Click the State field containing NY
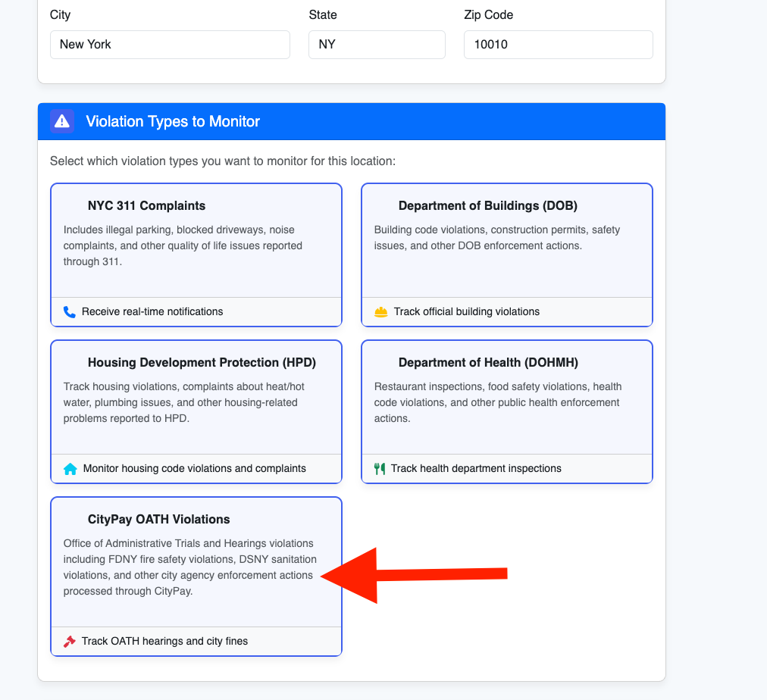 tap(377, 45)
